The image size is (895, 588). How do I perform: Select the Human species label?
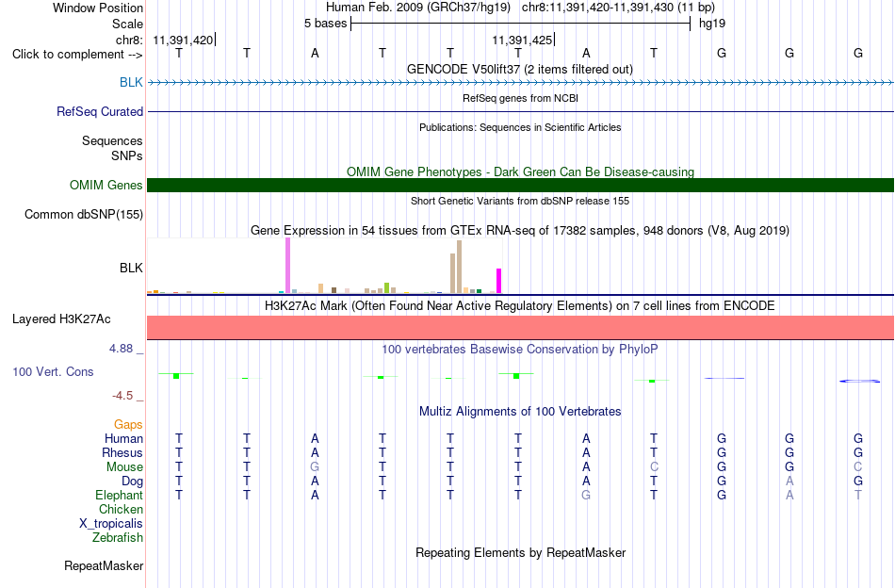123,438
